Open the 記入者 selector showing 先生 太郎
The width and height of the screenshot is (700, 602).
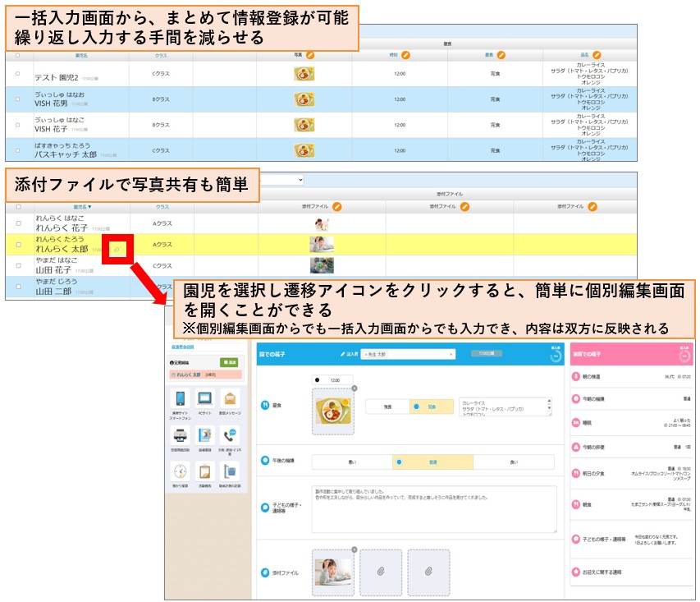(x=408, y=354)
